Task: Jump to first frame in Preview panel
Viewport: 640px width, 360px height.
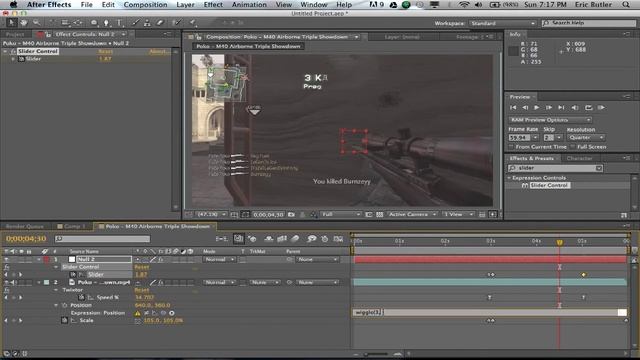Action: pyautogui.click(x=513, y=108)
